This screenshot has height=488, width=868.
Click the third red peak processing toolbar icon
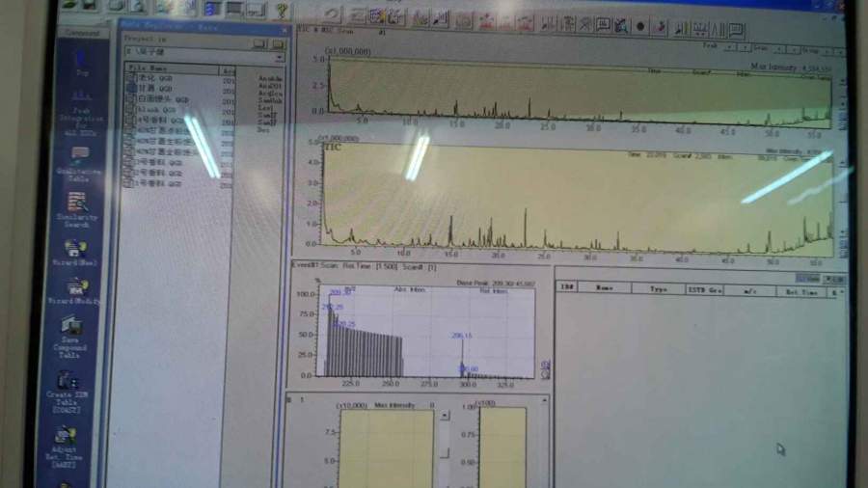525,22
